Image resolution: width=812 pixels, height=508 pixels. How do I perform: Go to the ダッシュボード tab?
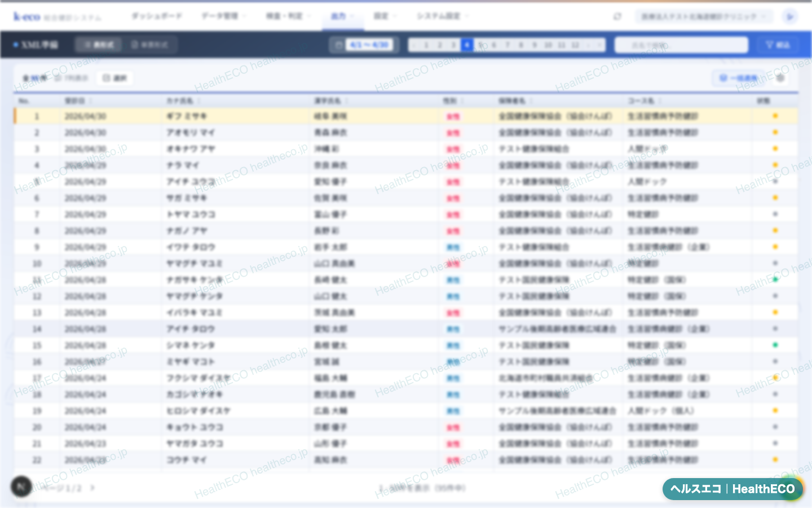click(x=157, y=16)
